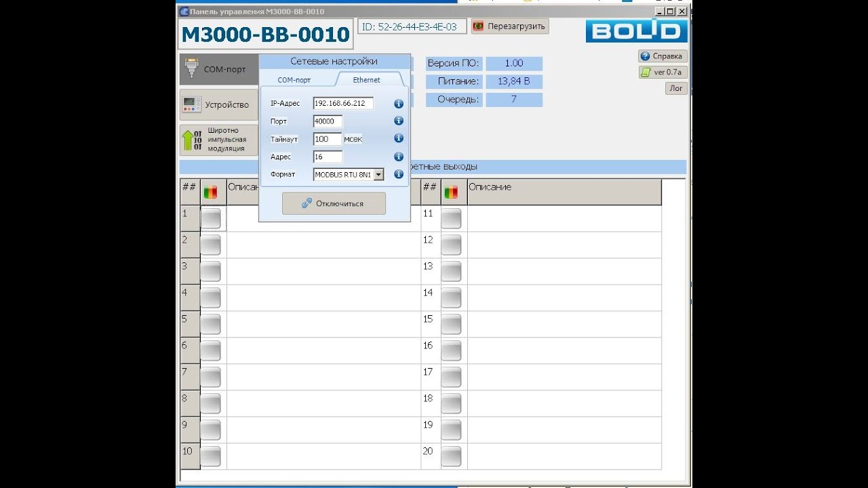Click the Версия ПО value 1.00

514,64
